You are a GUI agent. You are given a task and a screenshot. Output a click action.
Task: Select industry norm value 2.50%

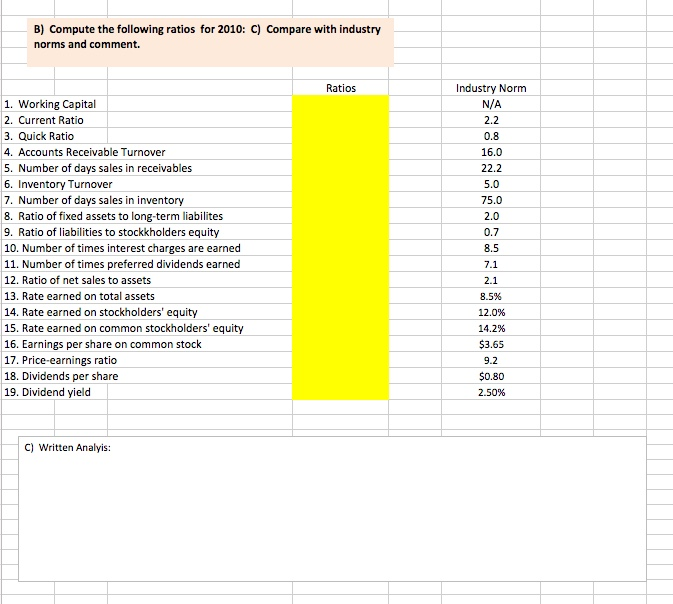(x=491, y=392)
